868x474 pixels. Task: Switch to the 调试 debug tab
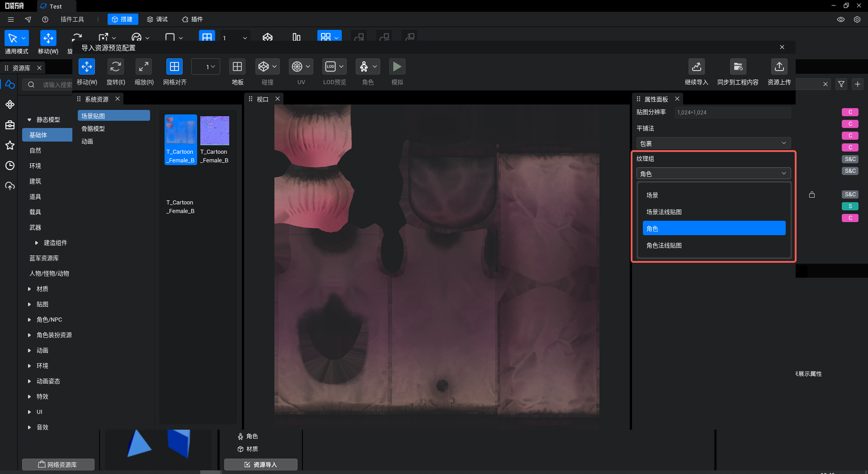click(x=157, y=19)
